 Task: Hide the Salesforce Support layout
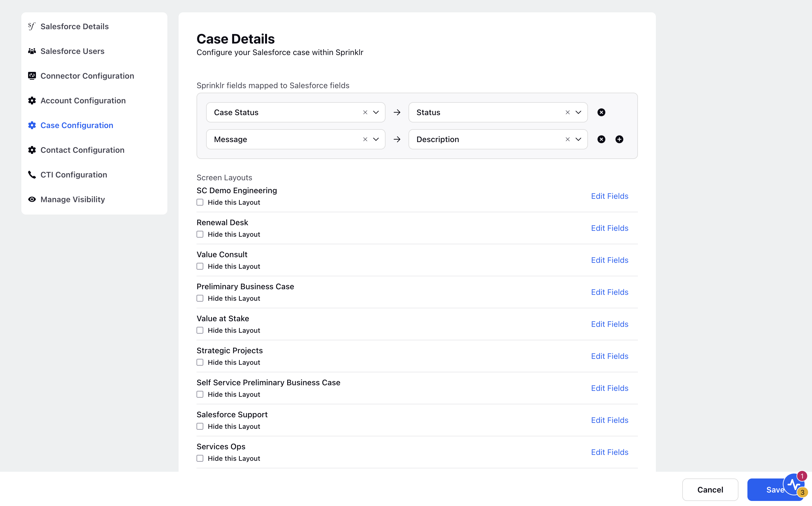tap(200, 426)
